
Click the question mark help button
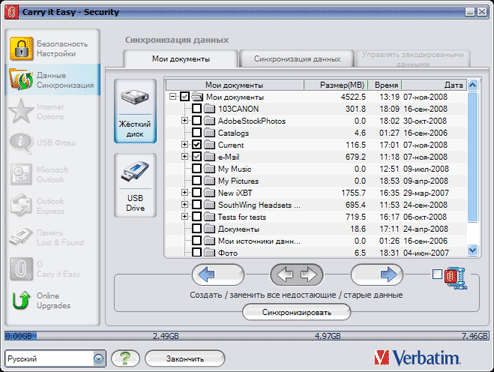click(x=125, y=359)
